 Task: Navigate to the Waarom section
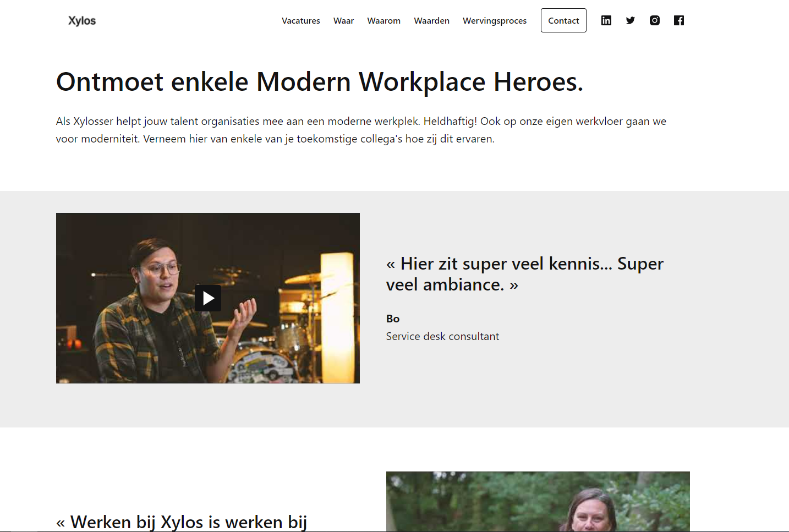383,20
